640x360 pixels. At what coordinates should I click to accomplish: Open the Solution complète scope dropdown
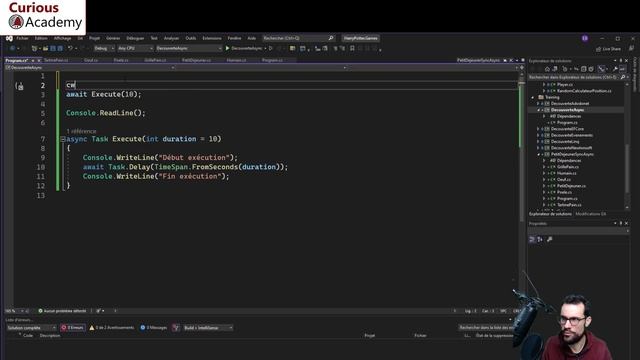click(31, 328)
